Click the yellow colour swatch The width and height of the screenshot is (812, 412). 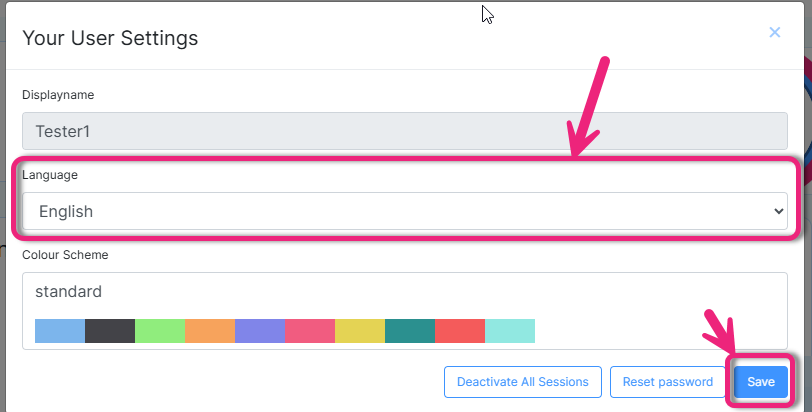tap(360, 331)
